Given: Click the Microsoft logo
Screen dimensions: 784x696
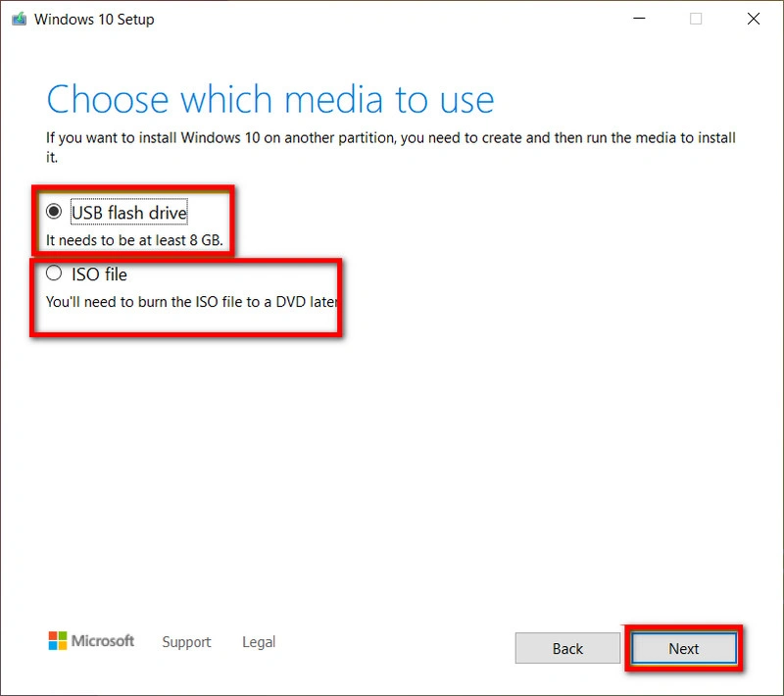Looking at the screenshot, I should 90,640.
